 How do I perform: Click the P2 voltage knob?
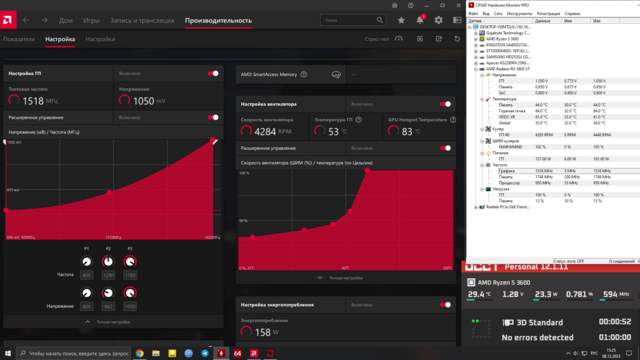tap(108, 293)
